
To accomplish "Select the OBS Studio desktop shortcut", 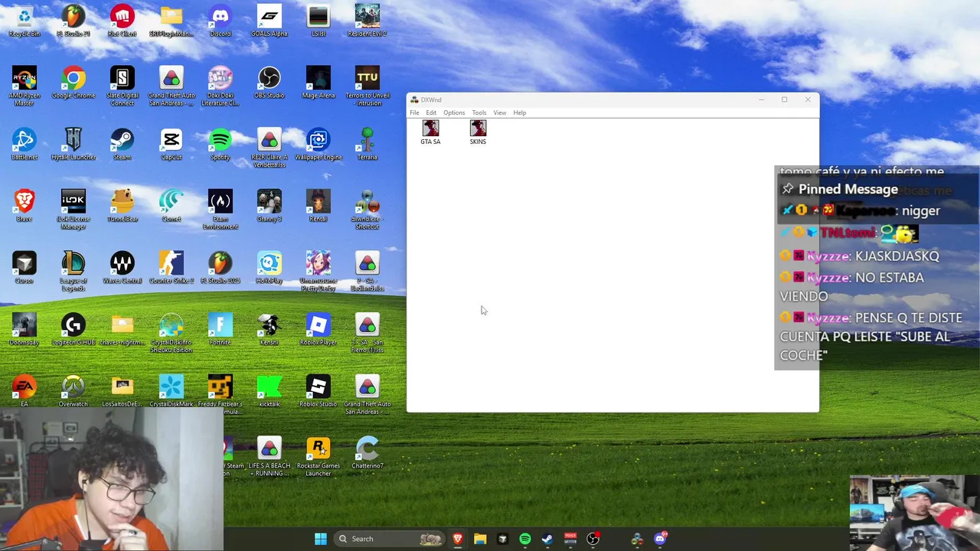I will 269,83.
